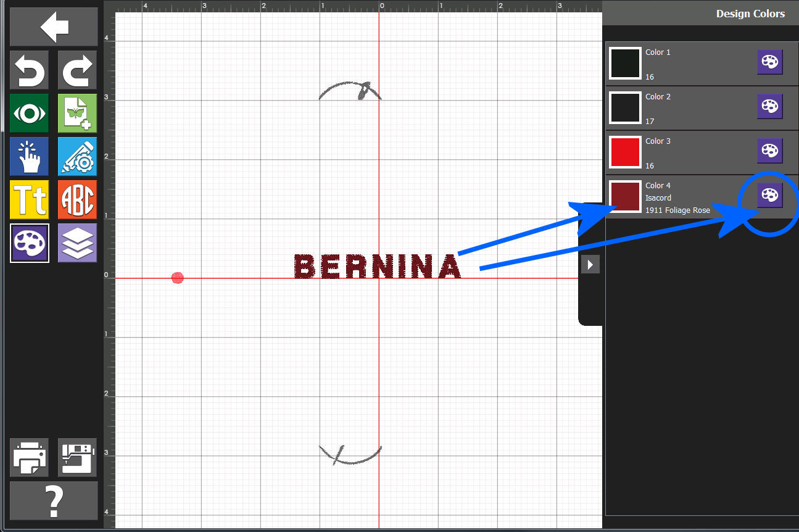Print the design

pyautogui.click(x=29, y=457)
